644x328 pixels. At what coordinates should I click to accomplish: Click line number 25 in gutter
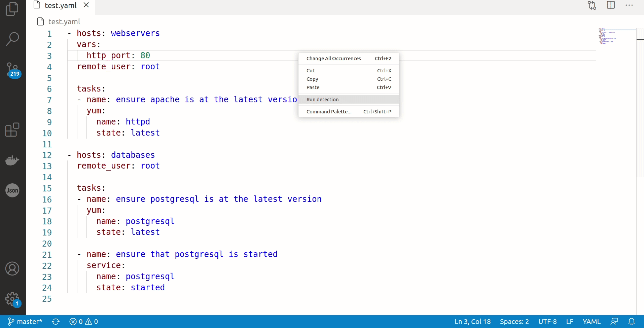47,299
